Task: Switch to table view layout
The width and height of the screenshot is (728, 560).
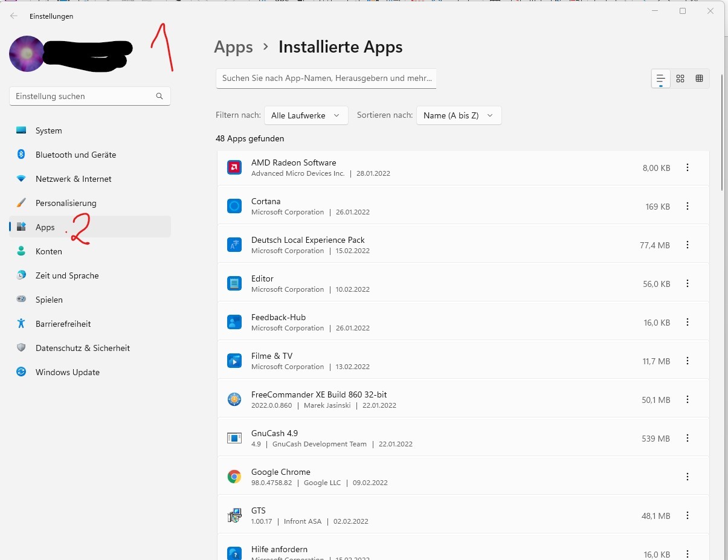Action: (x=699, y=79)
